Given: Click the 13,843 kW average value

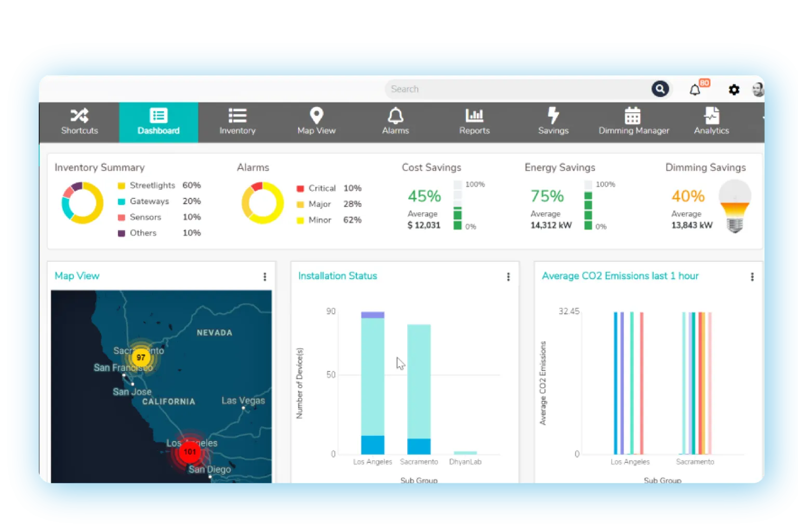Looking at the screenshot, I should [692, 225].
